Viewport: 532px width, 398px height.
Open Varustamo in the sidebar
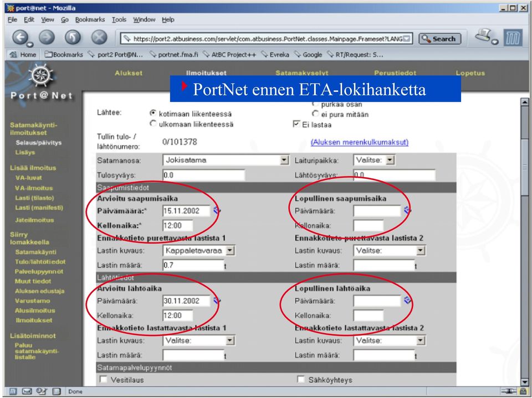(32, 301)
